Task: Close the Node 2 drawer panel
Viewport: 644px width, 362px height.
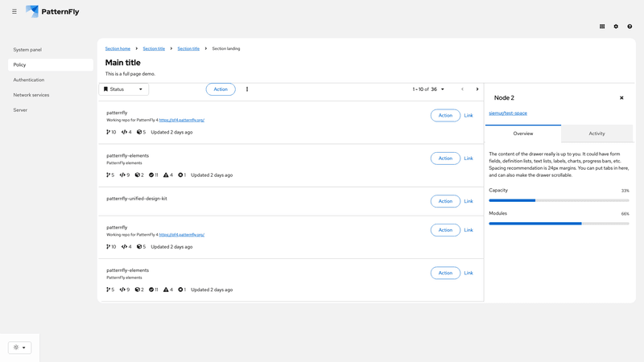Action: tap(621, 97)
